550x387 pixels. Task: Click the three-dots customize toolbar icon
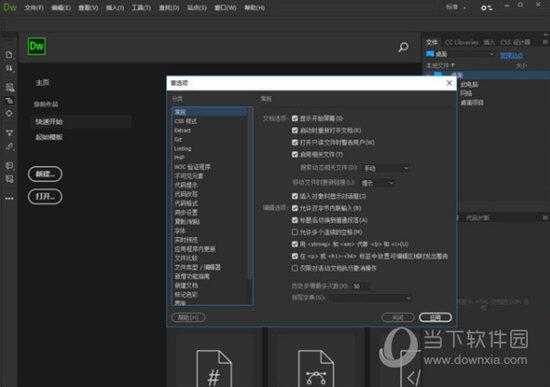coord(9,198)
